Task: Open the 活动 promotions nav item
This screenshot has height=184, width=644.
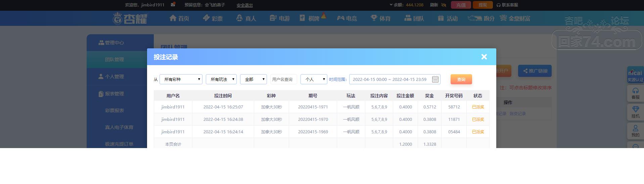Action: pos(448,18)
